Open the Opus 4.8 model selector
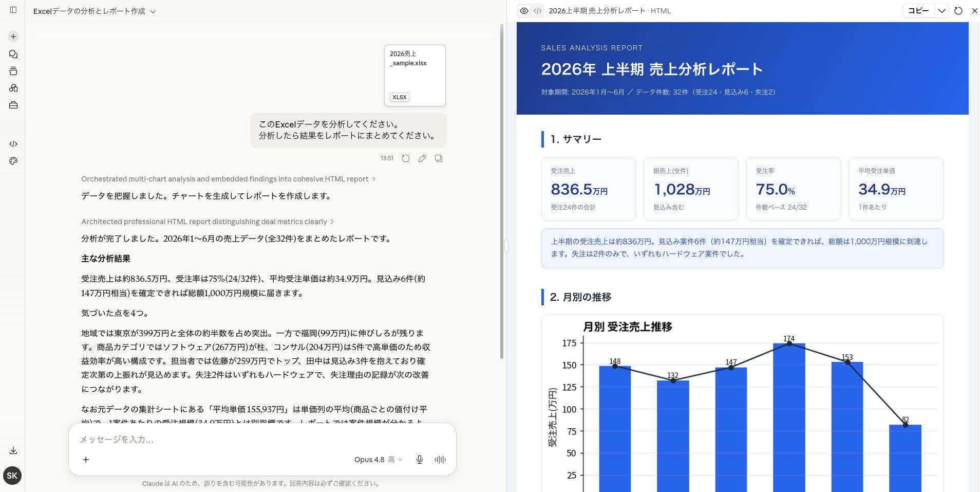 378,460
